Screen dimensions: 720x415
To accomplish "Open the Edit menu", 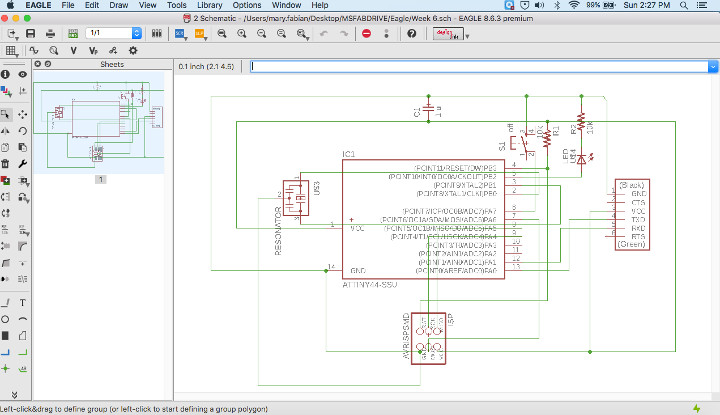I will [92, 5].
